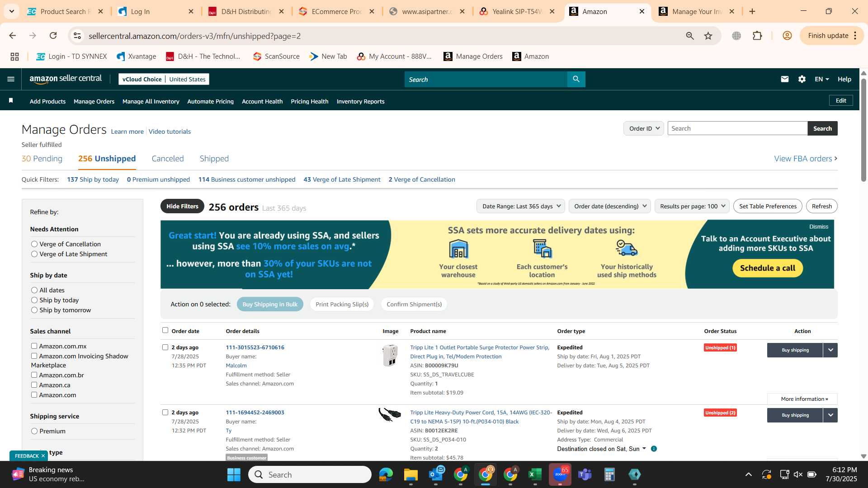The image size is (868, 488).
Task: Click the page vertical scrollbar thumb
Action: pyautogui.click(x=863, y=130)
